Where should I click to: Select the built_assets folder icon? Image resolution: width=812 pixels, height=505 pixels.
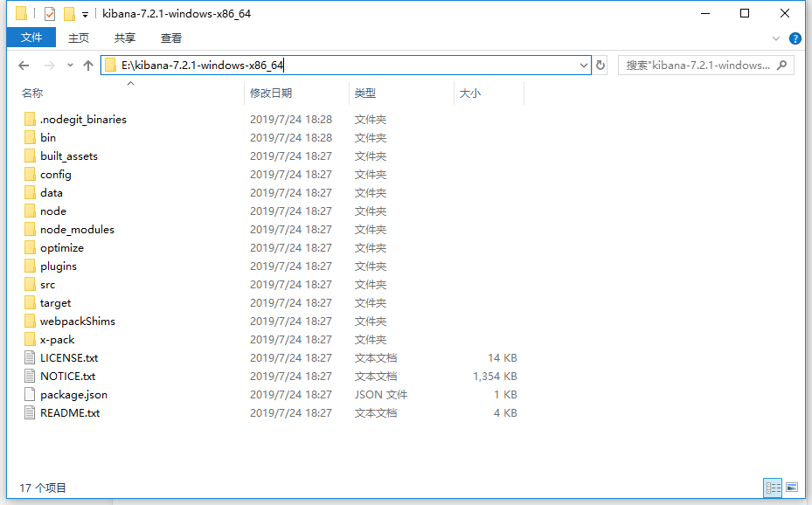tap(30, 156)
